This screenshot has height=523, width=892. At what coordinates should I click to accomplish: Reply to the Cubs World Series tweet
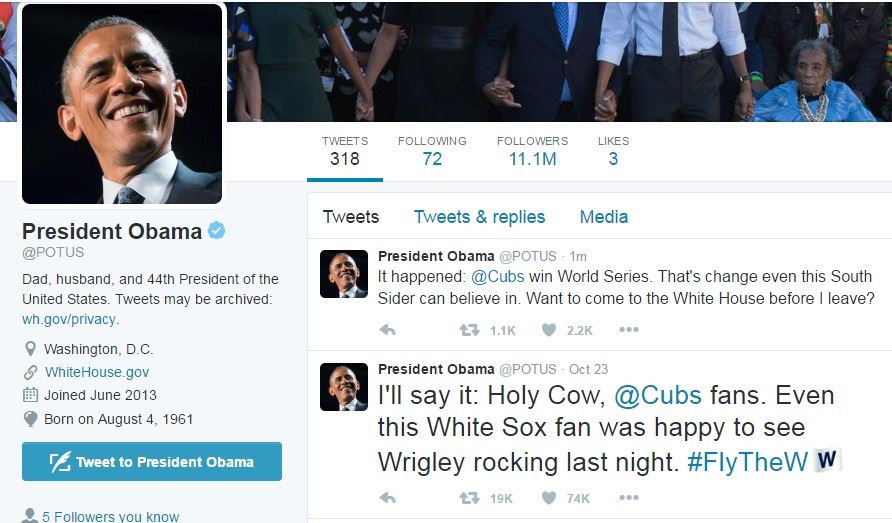(x=388, y=330)
